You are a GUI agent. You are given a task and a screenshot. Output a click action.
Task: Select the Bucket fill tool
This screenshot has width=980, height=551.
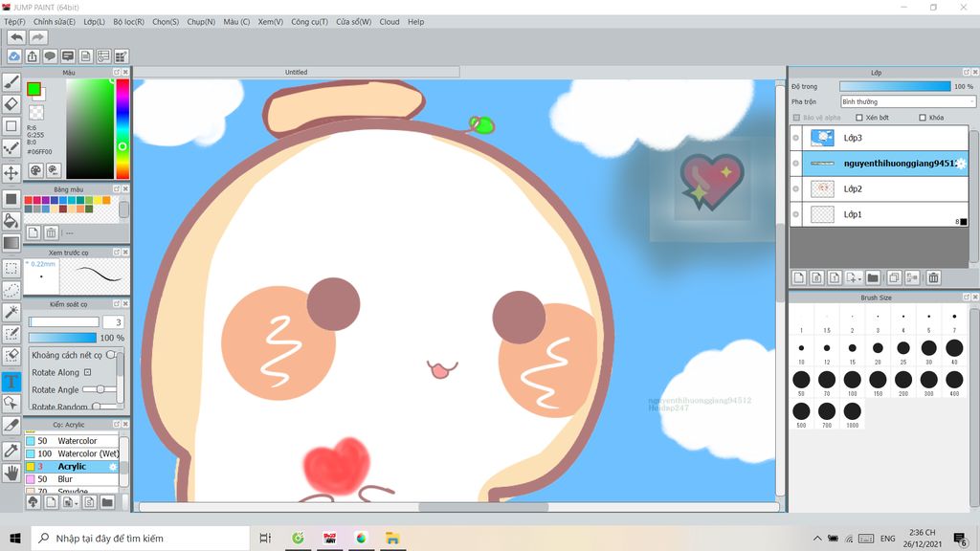tap(11, 221)
